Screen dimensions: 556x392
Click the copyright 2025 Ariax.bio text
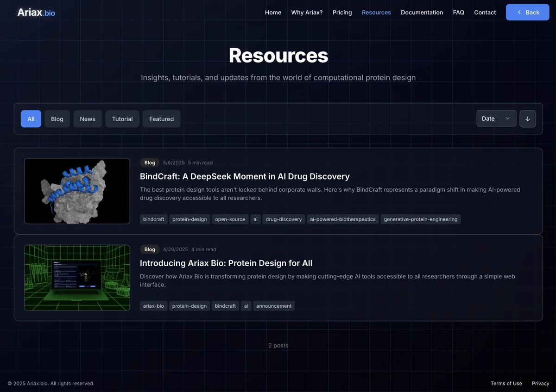pos(51,383)
